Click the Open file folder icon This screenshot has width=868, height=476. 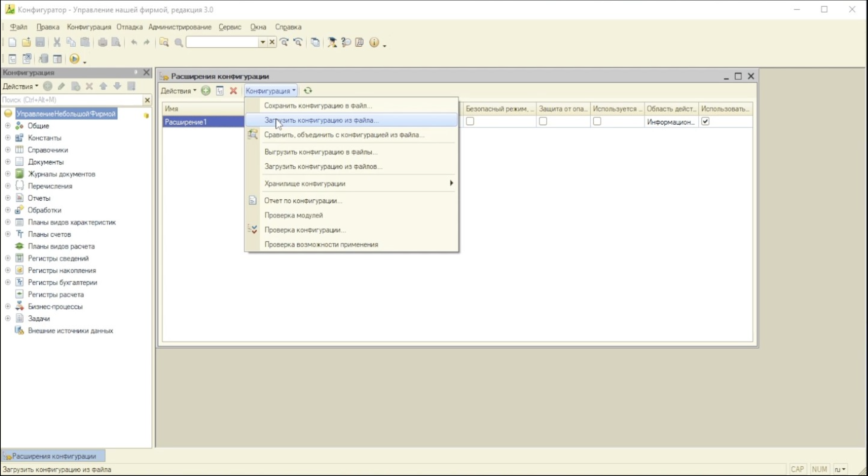(26, 42)
